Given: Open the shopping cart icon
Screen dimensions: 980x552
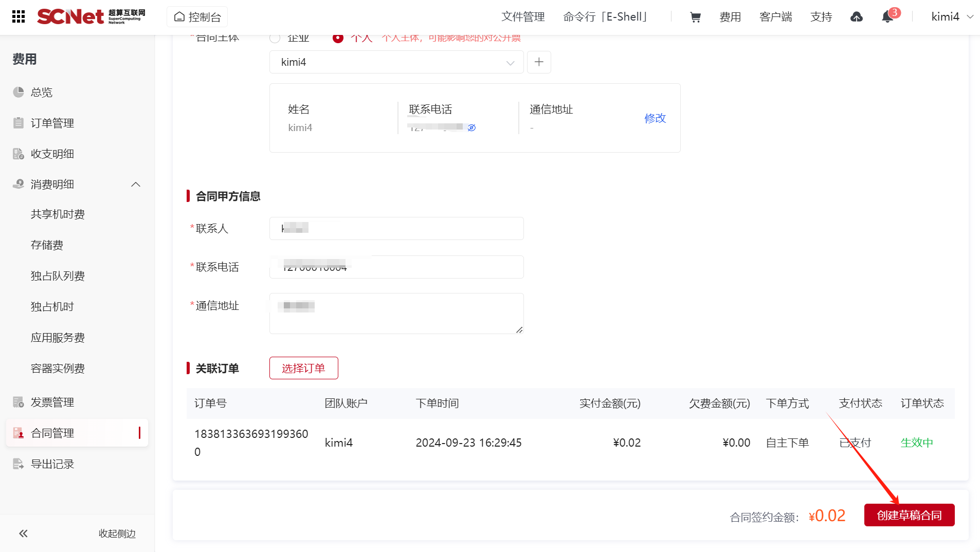Looking at the screenshot, I should (695, 17).
